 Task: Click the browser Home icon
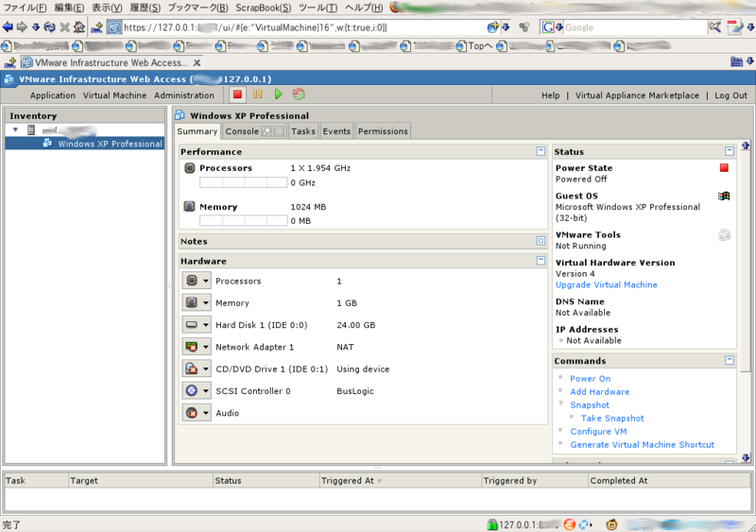(79, 27)
